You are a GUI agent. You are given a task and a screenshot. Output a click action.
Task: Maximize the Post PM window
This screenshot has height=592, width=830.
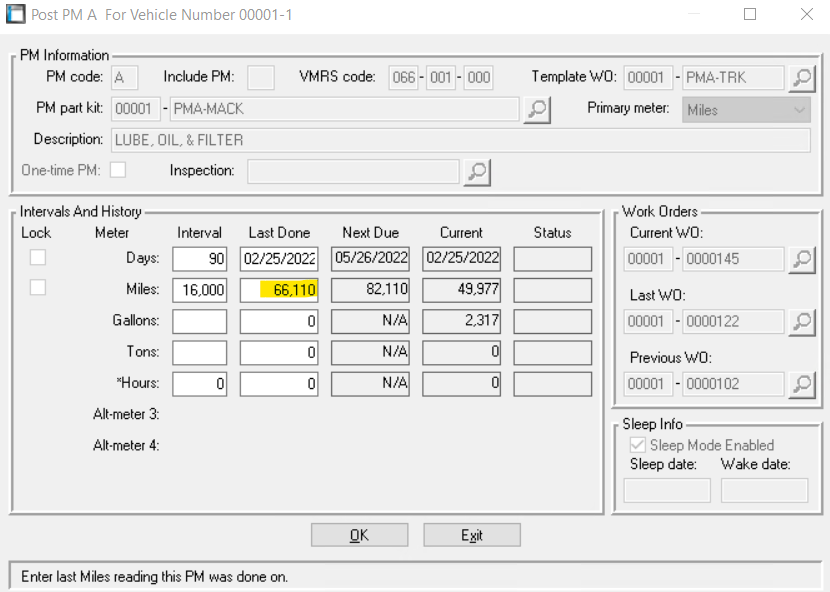pyautogui.click(x=750, y=15)
